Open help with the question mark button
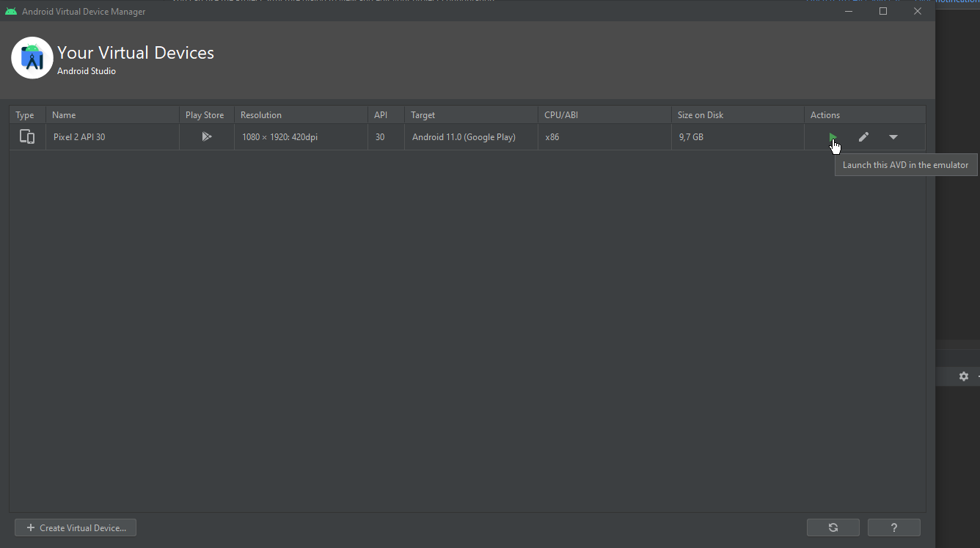Image resolution: width=980 pixels, height=548 pixels. pos(894,527)
